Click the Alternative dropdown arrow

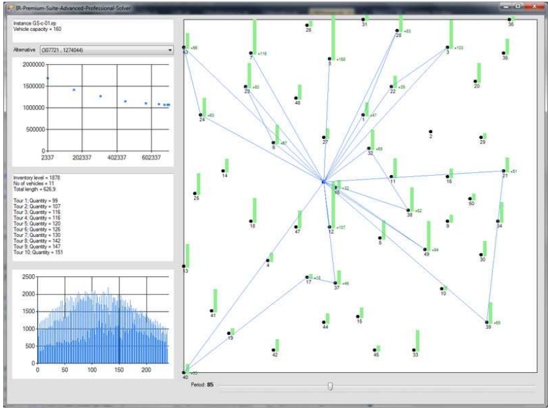click(170, 50)
